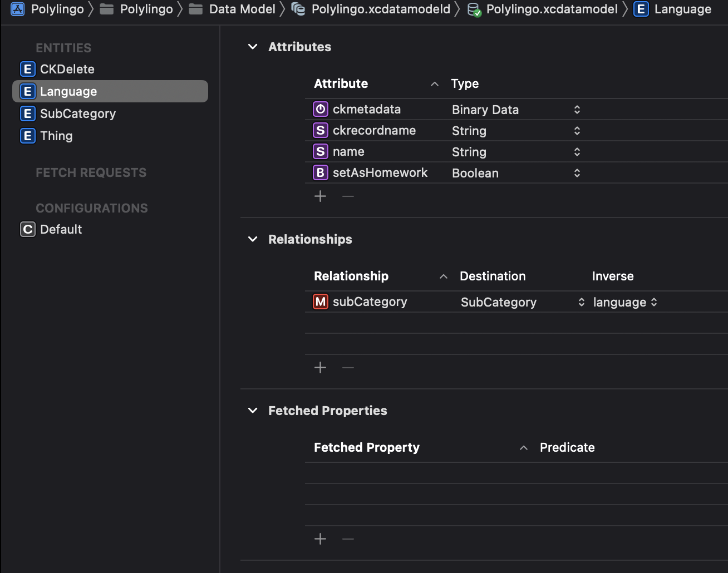Click the string S icon beside ckrecordname
The height and width of the screenshot is (573, 728).
tap(321, 130)
